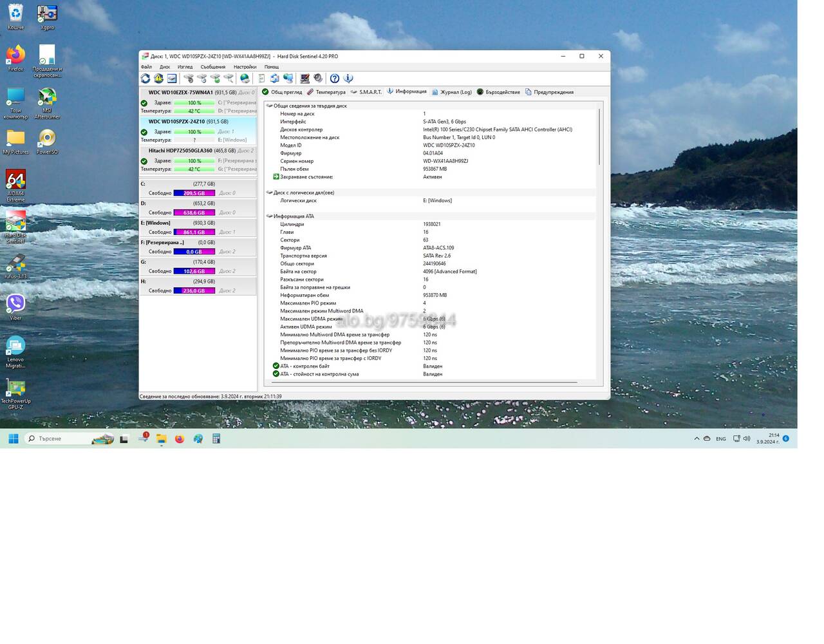Open Firefox desktop shortcut
Screen dimensions: 824x644
15,58
